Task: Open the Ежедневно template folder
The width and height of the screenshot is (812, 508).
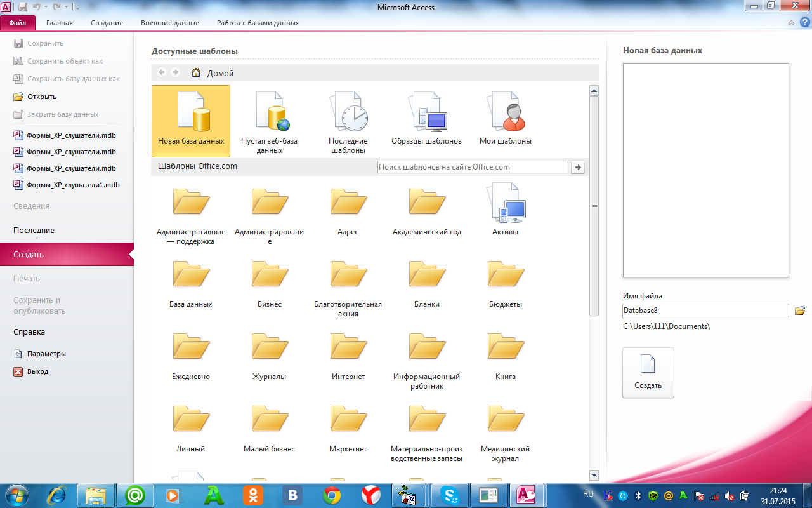Action: (x=191, y=357)
